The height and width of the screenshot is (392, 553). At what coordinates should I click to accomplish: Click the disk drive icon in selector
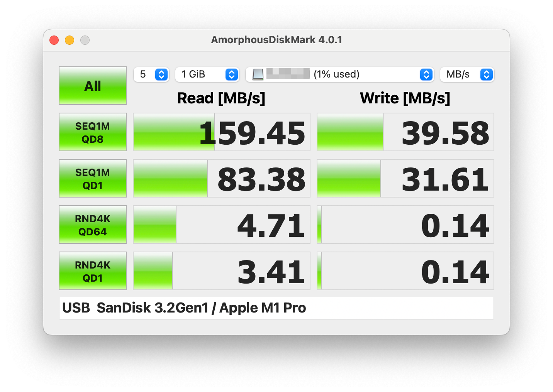coord(258,74)
